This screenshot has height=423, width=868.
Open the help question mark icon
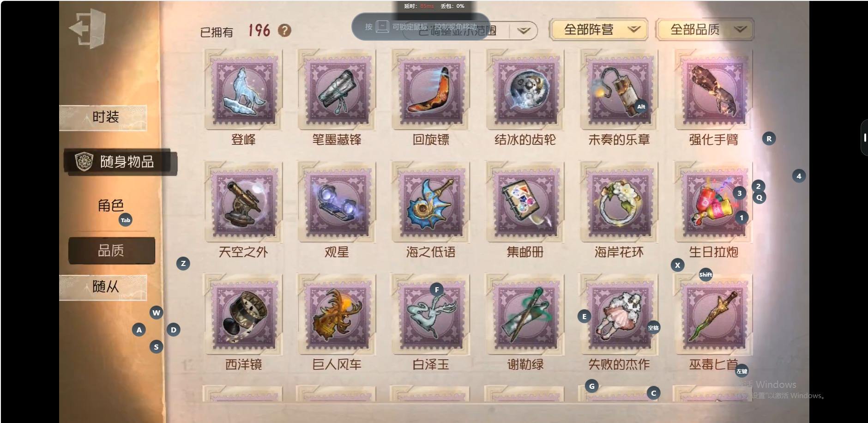(284, 30)
